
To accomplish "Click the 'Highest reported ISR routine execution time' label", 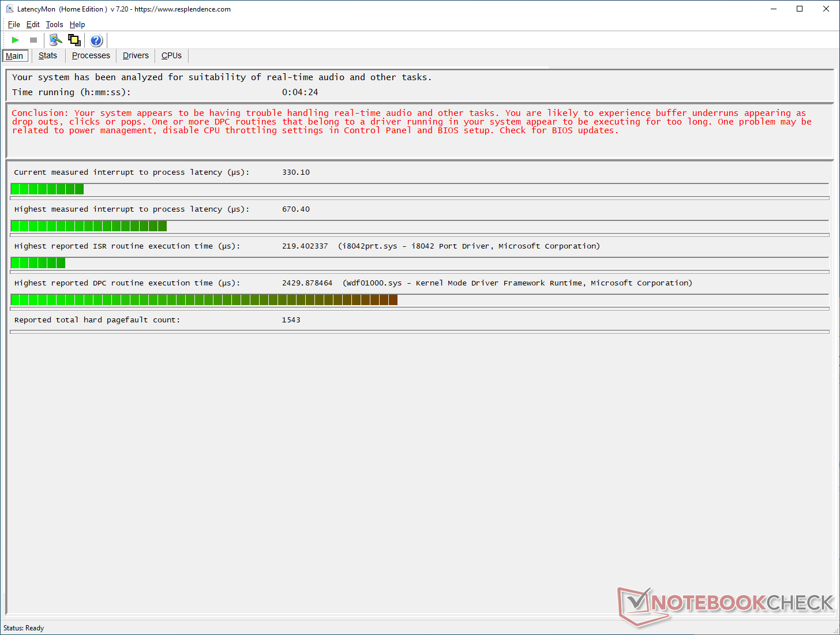I will tap(127, 246).
